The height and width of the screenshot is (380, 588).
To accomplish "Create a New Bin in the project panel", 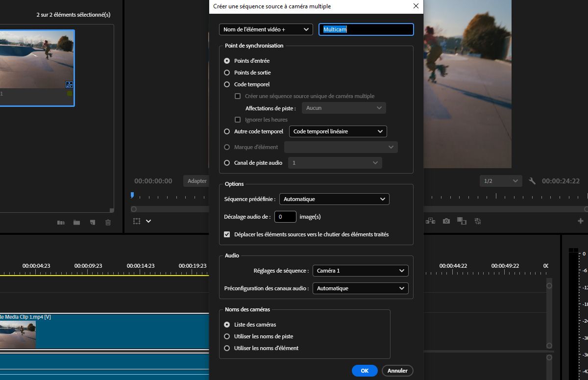I will tap(76, 223).
